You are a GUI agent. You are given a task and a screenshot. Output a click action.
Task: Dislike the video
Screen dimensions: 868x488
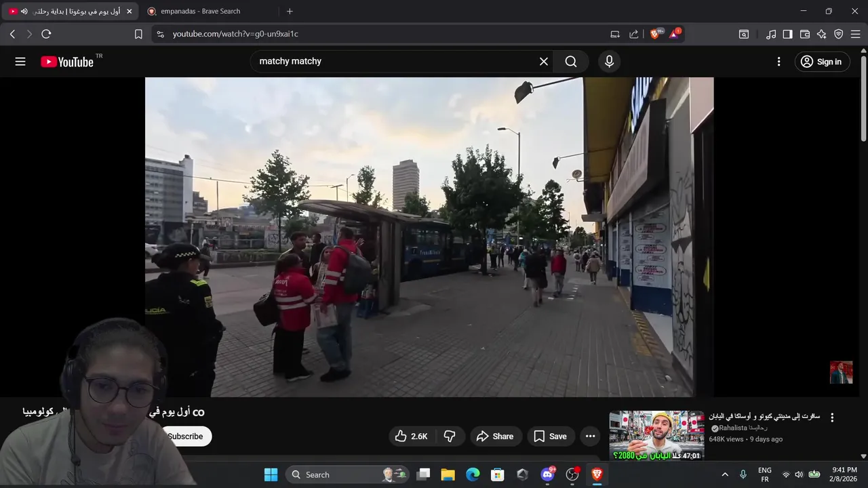pyautogui.click(x=450, y=436)
